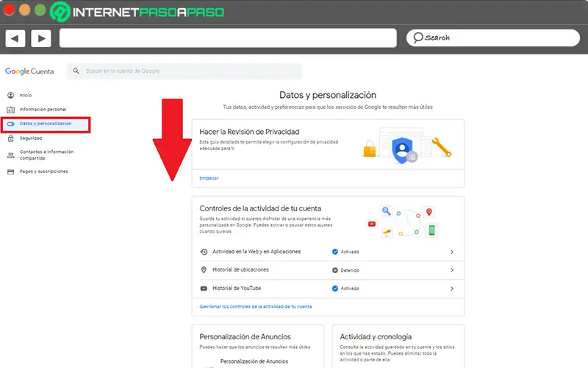This screenshot has height=368, width=588.
Task: Click the search icon in the Google account search
Action: pyautogui.click(x=76, y=71)
